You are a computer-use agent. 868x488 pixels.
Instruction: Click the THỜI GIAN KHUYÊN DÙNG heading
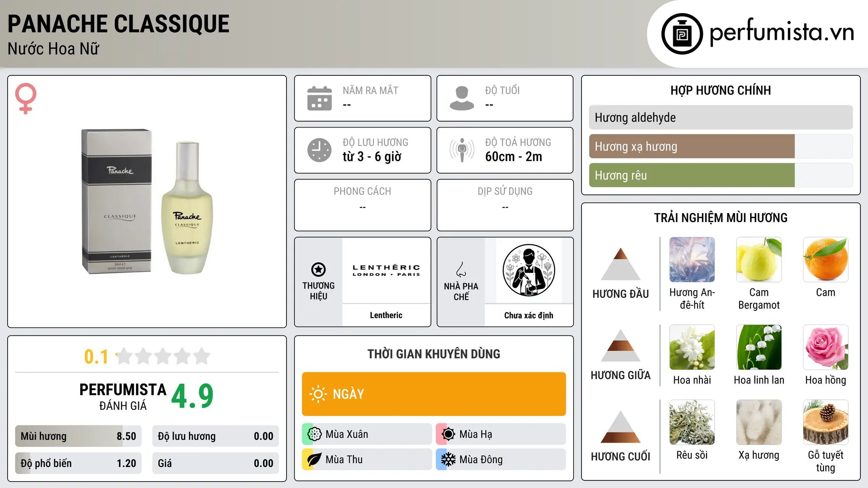tap(434, 354)
